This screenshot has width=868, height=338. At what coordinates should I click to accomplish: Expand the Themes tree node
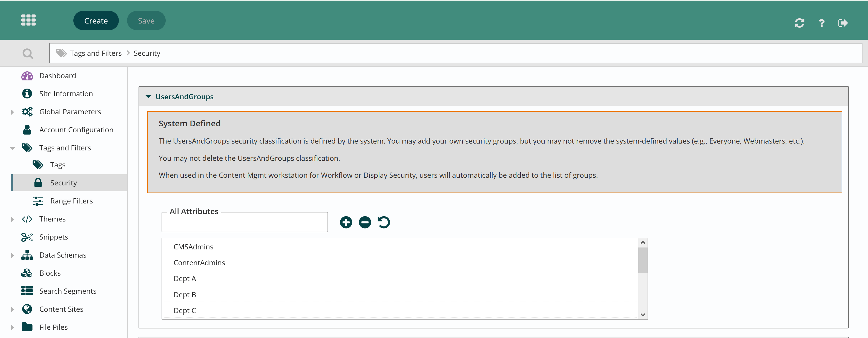click(x=12, y=219)
